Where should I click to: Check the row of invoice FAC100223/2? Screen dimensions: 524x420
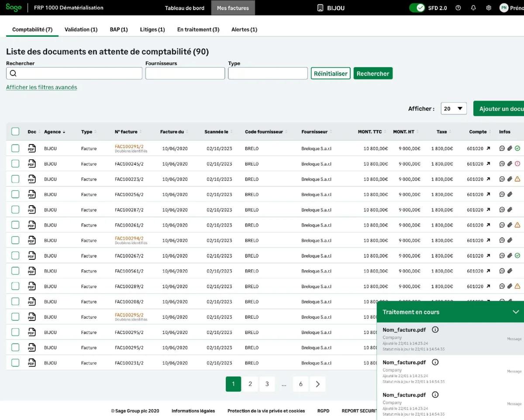coord(15,179)
